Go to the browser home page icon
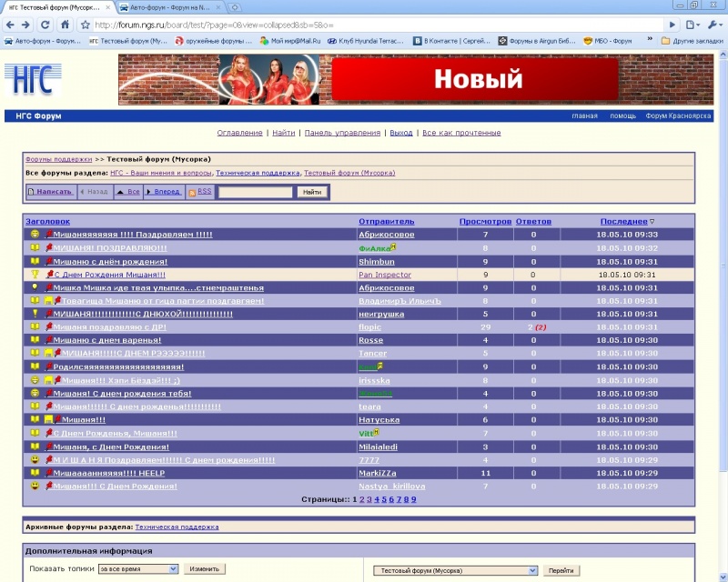The width and height of the screenshot is (728, 582). [x=65, y=25]
